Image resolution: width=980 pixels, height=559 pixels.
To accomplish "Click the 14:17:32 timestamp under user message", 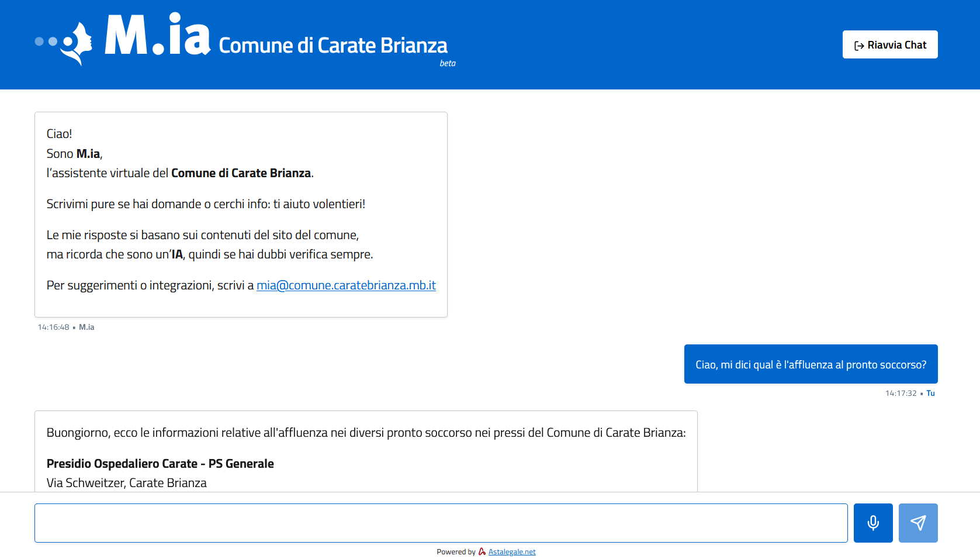I will [901, 394].
